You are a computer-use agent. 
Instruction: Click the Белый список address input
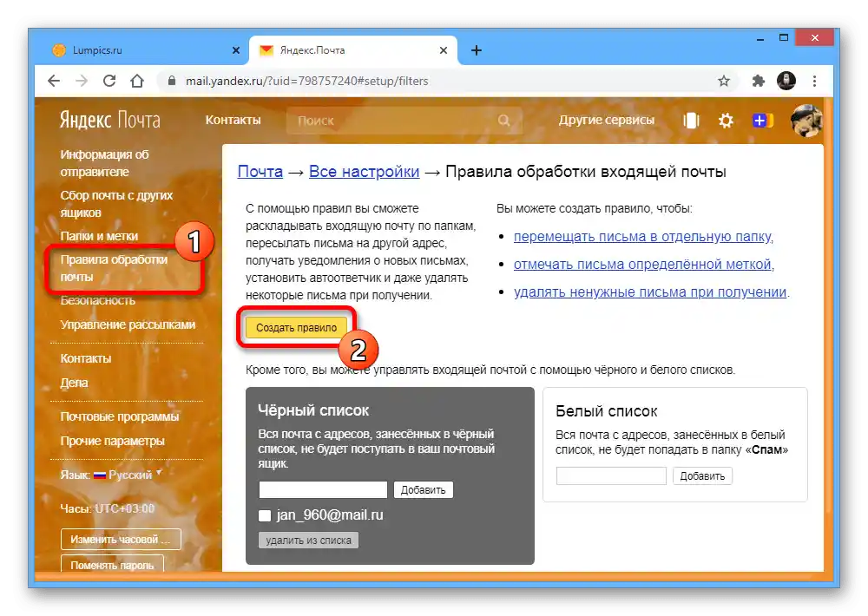tap(611, 476)
